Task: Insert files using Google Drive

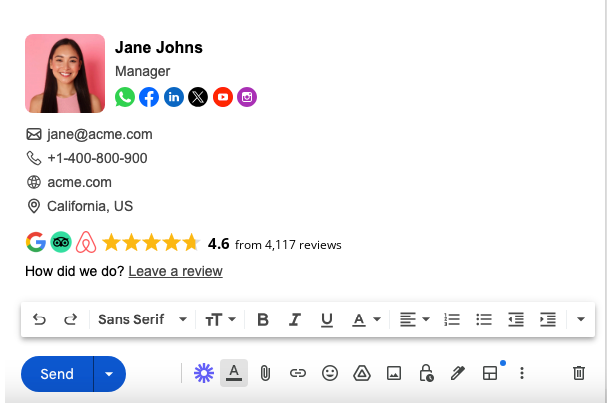Action: pyautogui.click(x=362, y=373)
